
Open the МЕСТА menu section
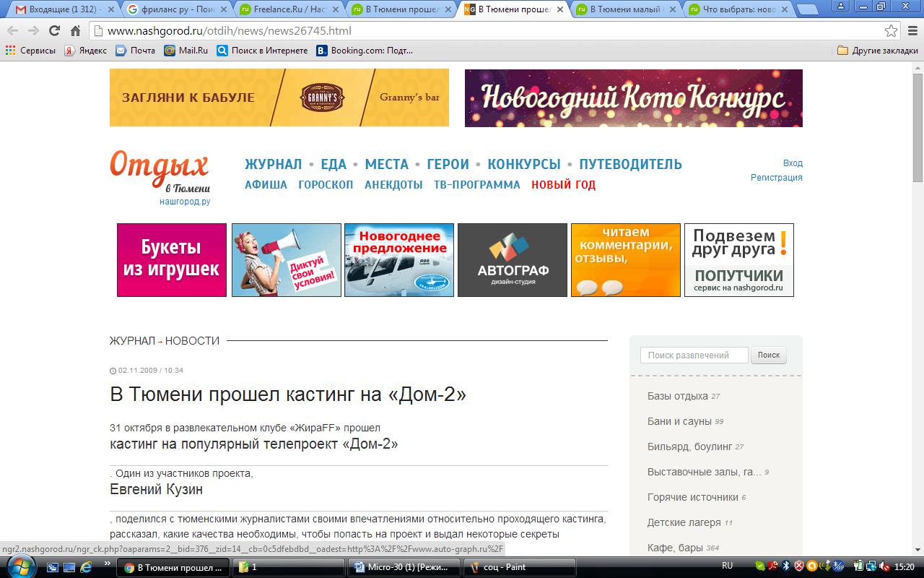tap(386, 164)
